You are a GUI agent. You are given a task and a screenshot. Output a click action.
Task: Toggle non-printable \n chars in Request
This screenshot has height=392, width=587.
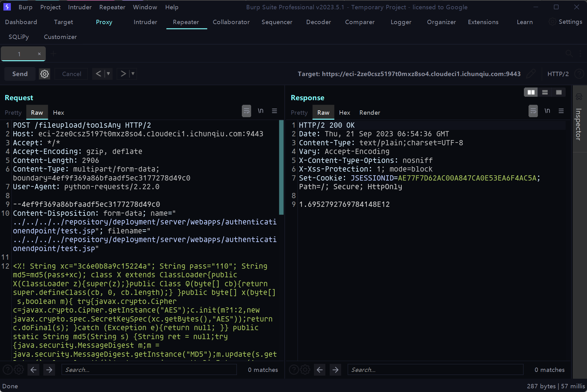point(261,111)
